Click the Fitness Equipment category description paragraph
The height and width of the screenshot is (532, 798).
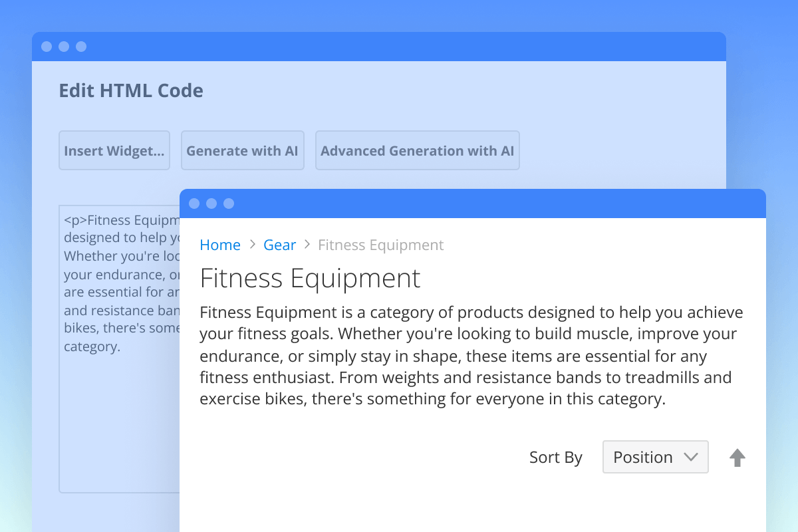coord(471,356)
